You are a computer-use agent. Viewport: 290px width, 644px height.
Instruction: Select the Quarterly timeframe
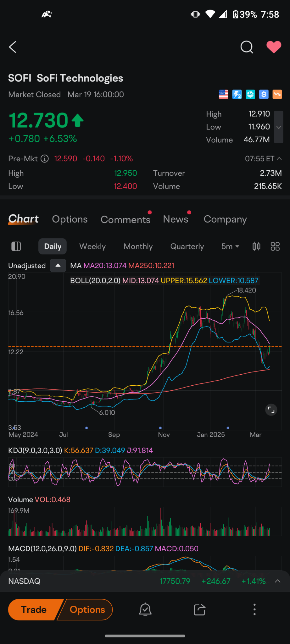187,246
